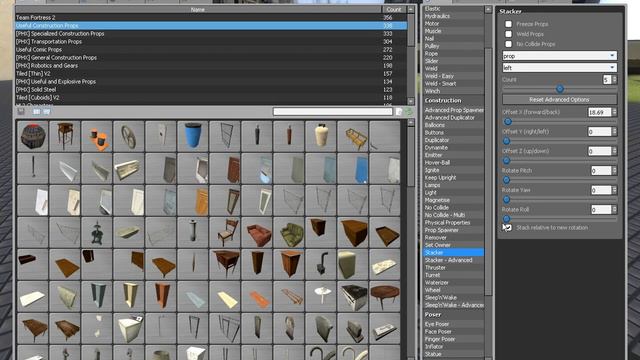
Task: Open [PHX] Robotics and Gears row
Action: (211, 66)
